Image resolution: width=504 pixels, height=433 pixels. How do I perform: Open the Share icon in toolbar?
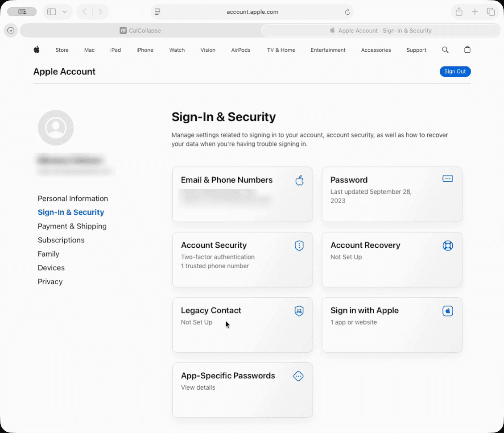coord(459,12)
